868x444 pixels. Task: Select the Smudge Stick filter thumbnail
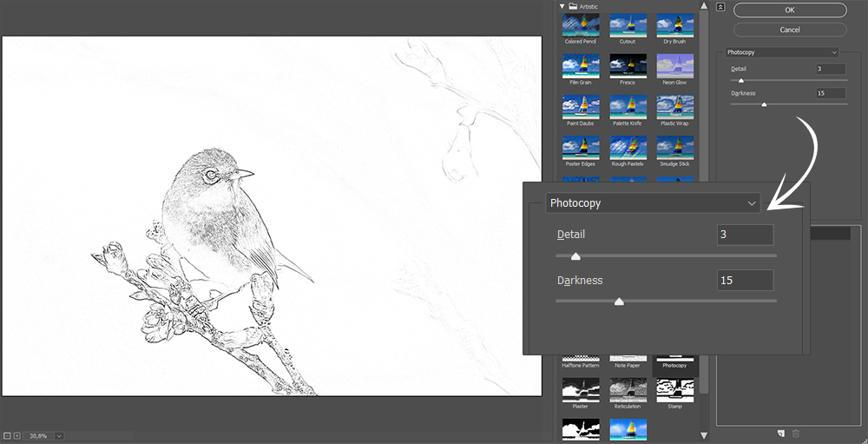pos(674,148)
